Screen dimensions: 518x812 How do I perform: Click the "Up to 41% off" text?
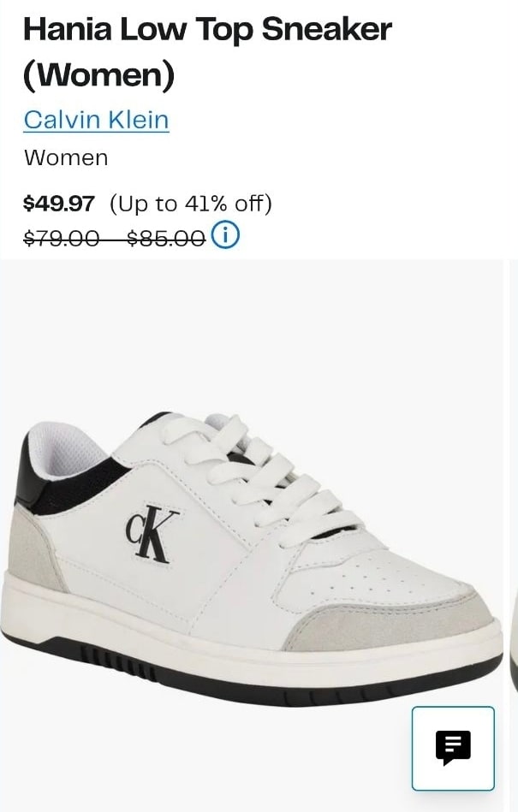191,203
